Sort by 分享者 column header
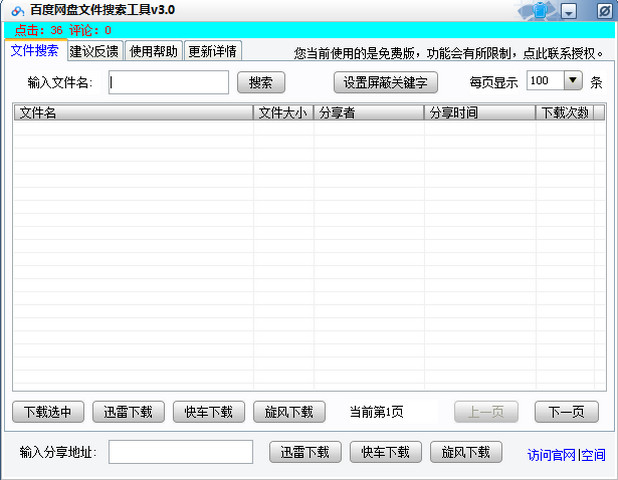The image size is (618, 480). click(369, 113)
